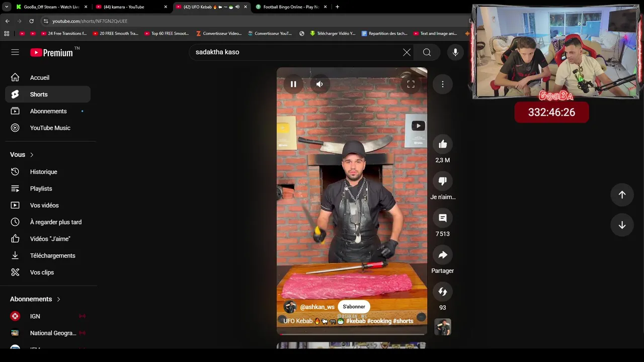Image resolution: width=644 pixels, height=362 pixels.
Task: Click the address bar URL
Action: [x=90, y=21]
